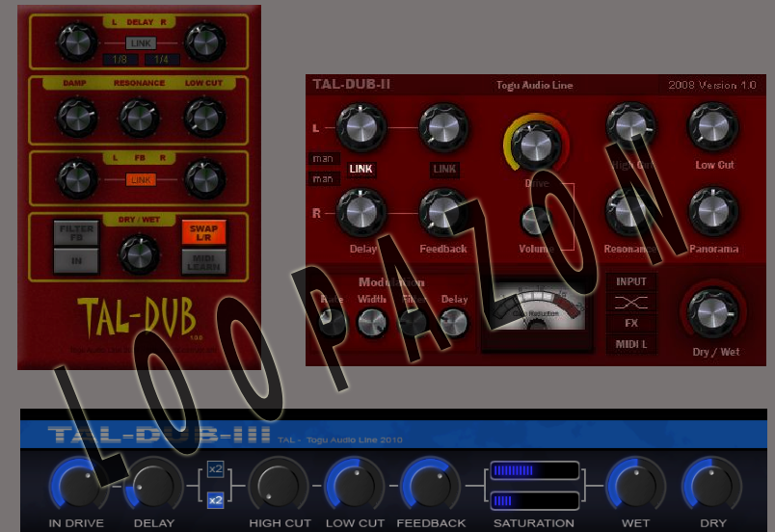Screen dimensions: 775x532
Task: Click the Modulation Filter knob
Action: [413, 323]
